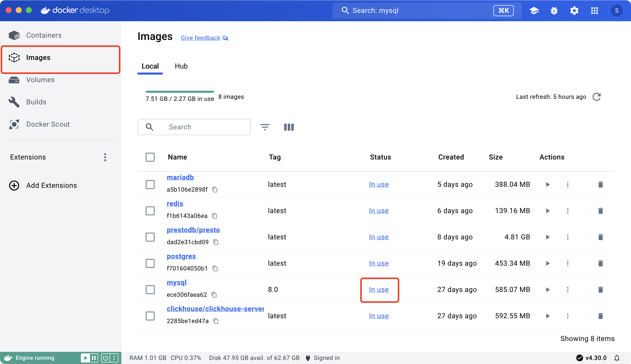631x364 pixels.
Task: Click the disk usage progress bar
Action: pos(180,92)
